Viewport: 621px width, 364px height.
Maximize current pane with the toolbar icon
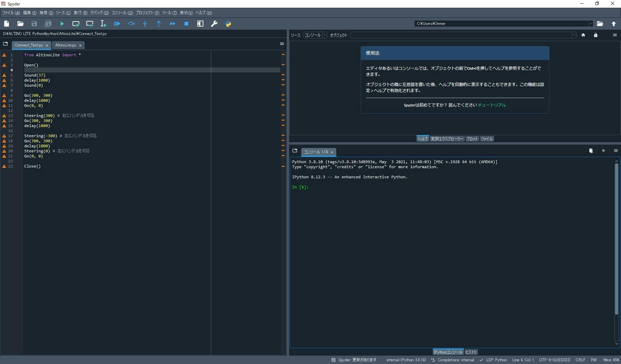[200, 24]
